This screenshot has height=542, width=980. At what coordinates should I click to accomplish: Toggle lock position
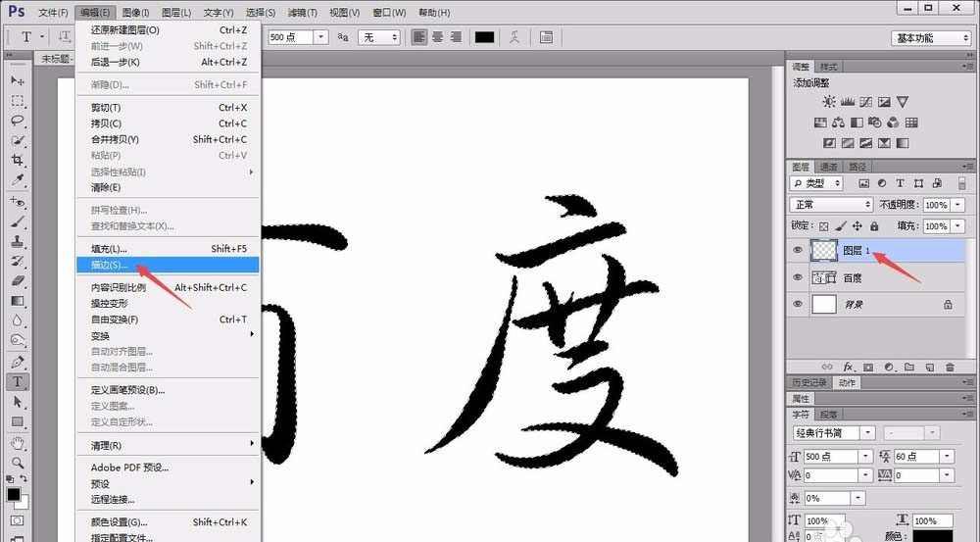857,226
